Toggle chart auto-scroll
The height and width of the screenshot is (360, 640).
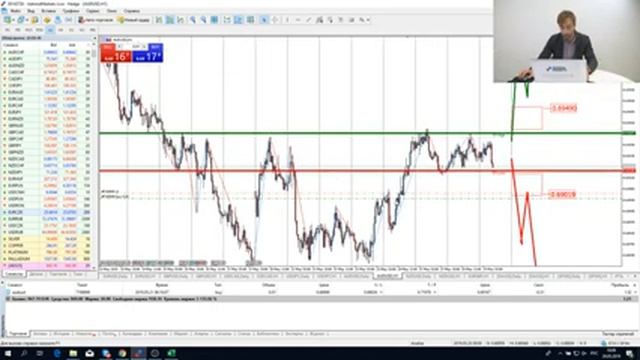pyautogui.click(x=227, y=20)
